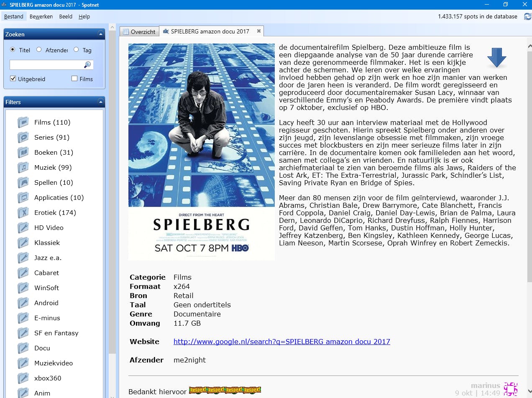The image size is (532, 398).
Task: Click the big blue download arrow
Action: (496, 58)
